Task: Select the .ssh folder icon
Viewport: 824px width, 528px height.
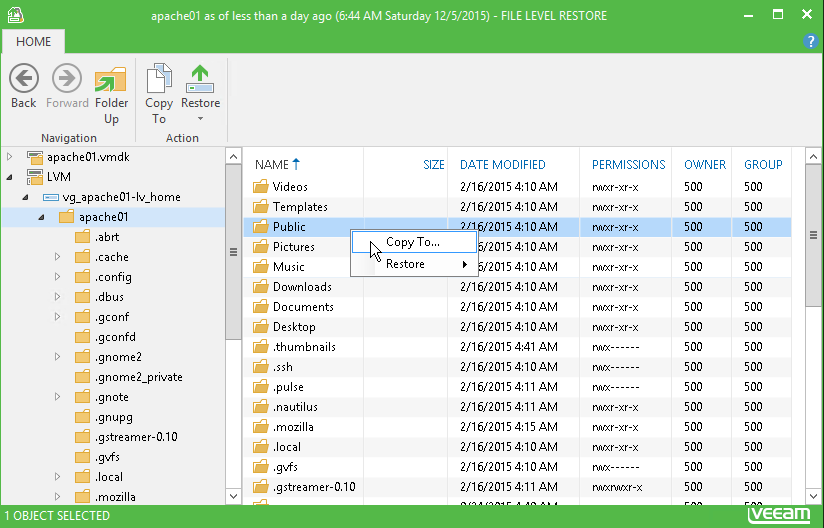Action: (260, 366)
